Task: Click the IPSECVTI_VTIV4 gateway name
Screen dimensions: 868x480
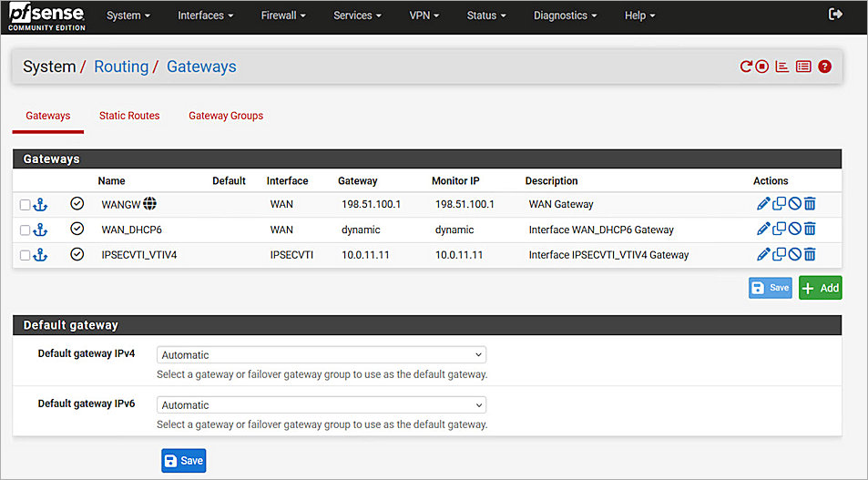Action: pyautogui.click(x=139, y=255)
